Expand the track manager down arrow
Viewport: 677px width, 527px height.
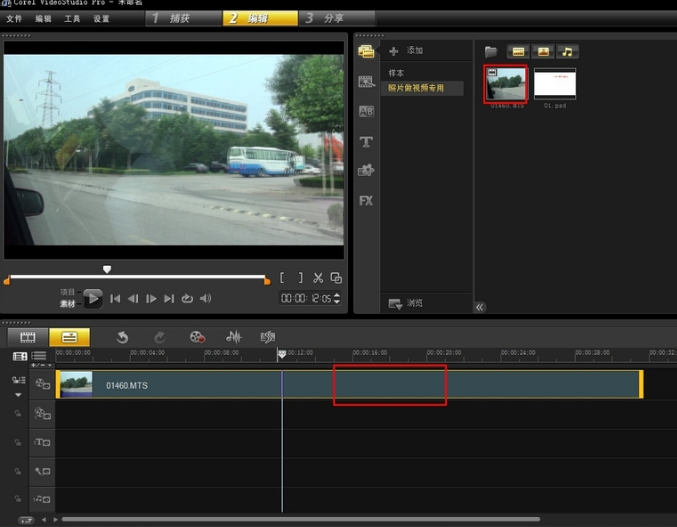coord(17,394)
